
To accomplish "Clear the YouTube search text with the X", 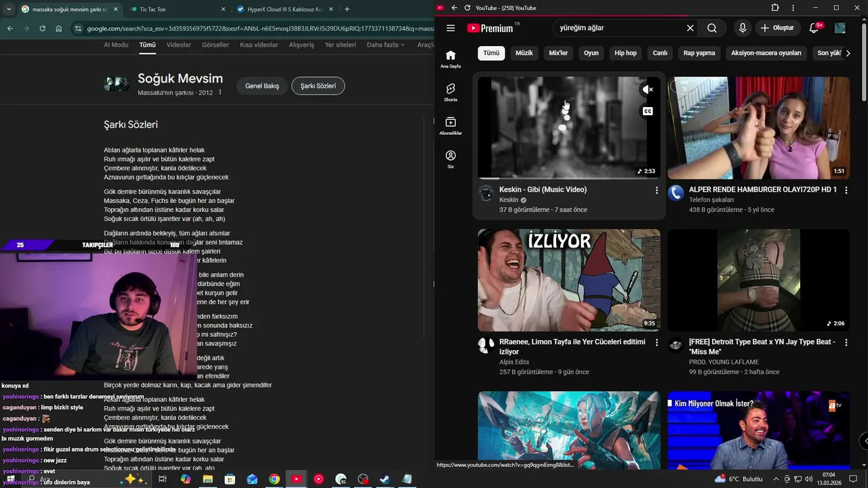I will coord(690,28).
